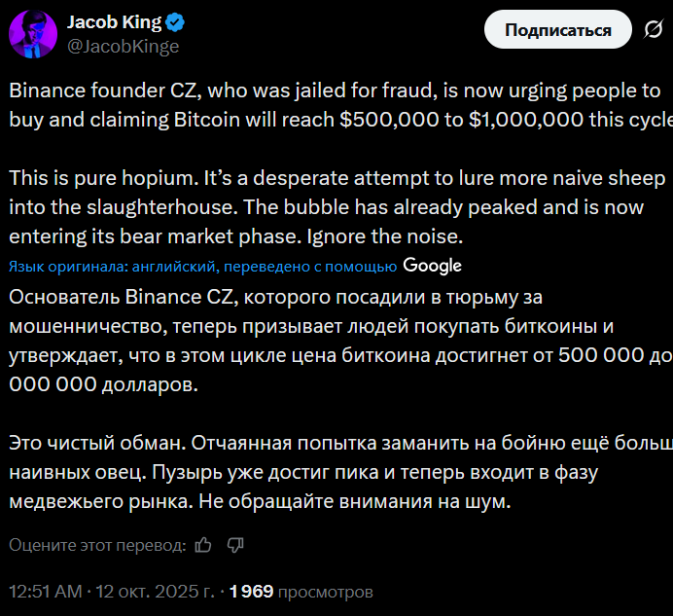The height and width of the screenshot is (616, 673).
Task: Open Grok via the slashed-circle icon
Action: click(652, 30)
